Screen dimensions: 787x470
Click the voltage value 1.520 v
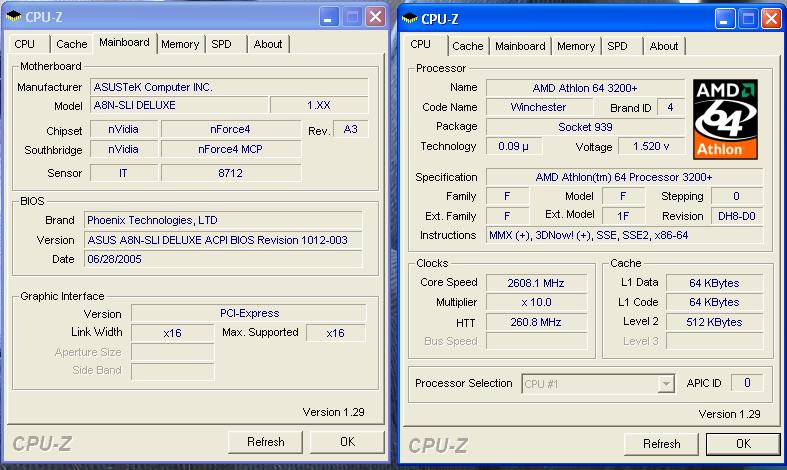tap(651, 146)
